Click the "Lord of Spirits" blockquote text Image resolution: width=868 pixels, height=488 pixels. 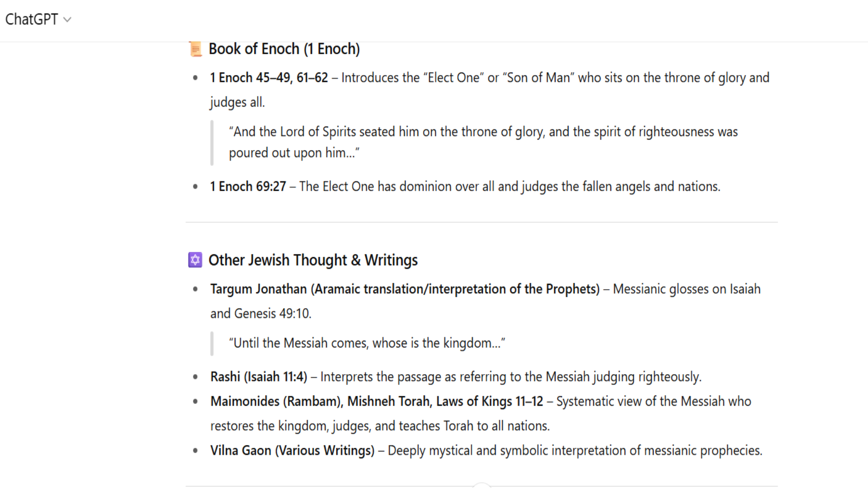pos(483,132)
